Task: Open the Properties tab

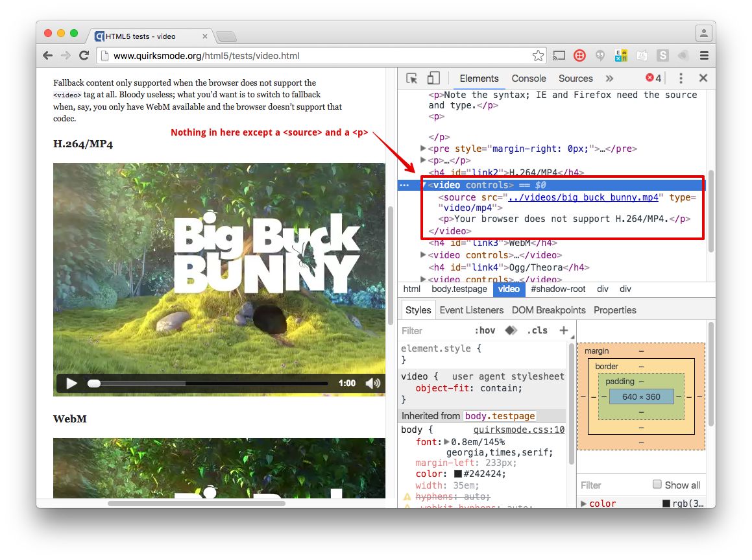Action: tap(615, 310)
